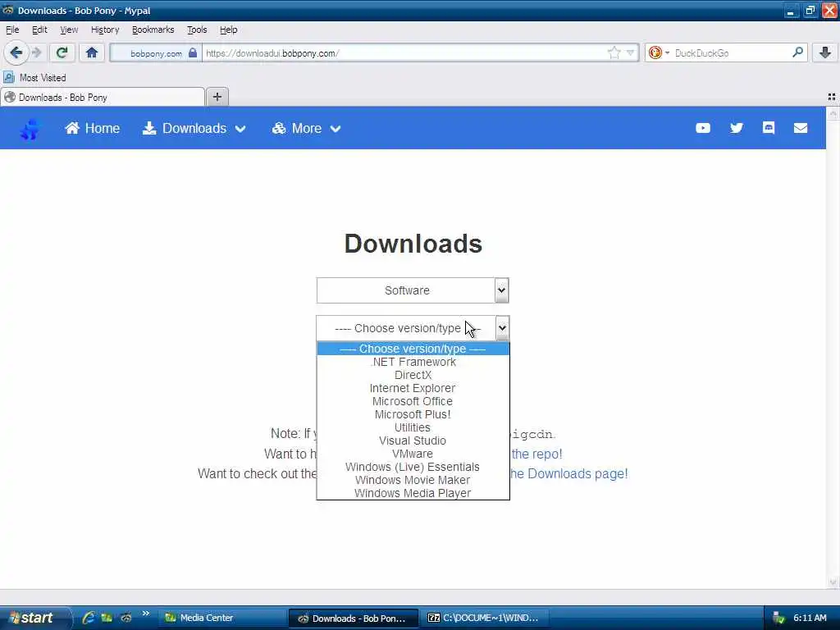840x630 pixels.
Task: Follow the 'the repo!' link
Action: (x=536, y=454)
